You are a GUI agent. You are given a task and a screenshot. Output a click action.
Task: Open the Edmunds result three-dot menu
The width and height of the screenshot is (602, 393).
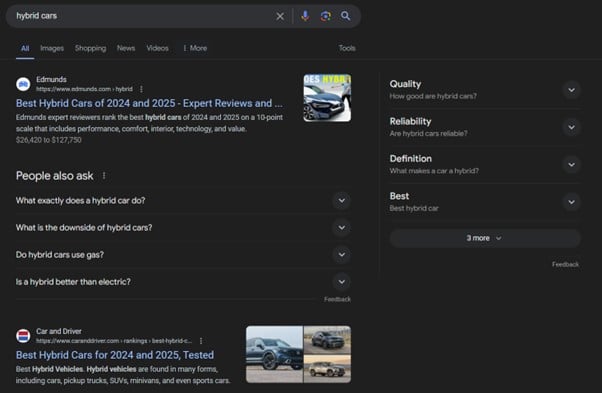coord(141,89)
